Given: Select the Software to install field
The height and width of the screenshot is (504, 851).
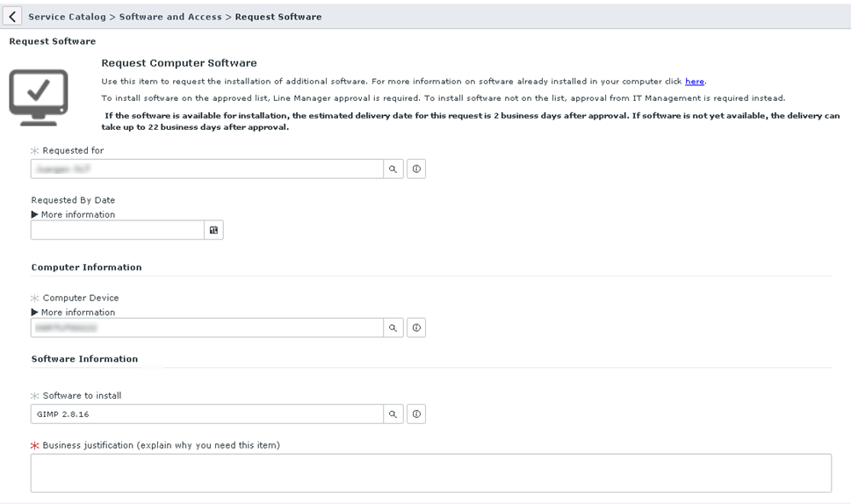Looking at the screenshot, I should pos(206,414).
